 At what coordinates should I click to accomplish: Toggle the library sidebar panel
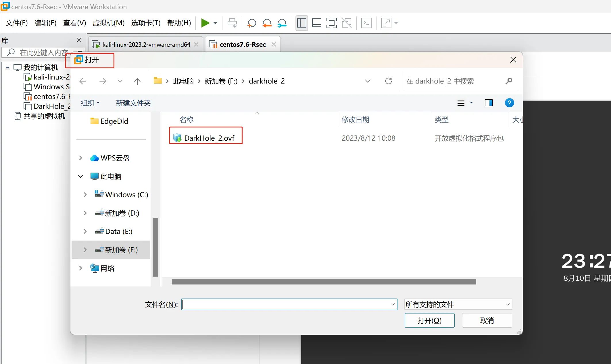point(301,23)
